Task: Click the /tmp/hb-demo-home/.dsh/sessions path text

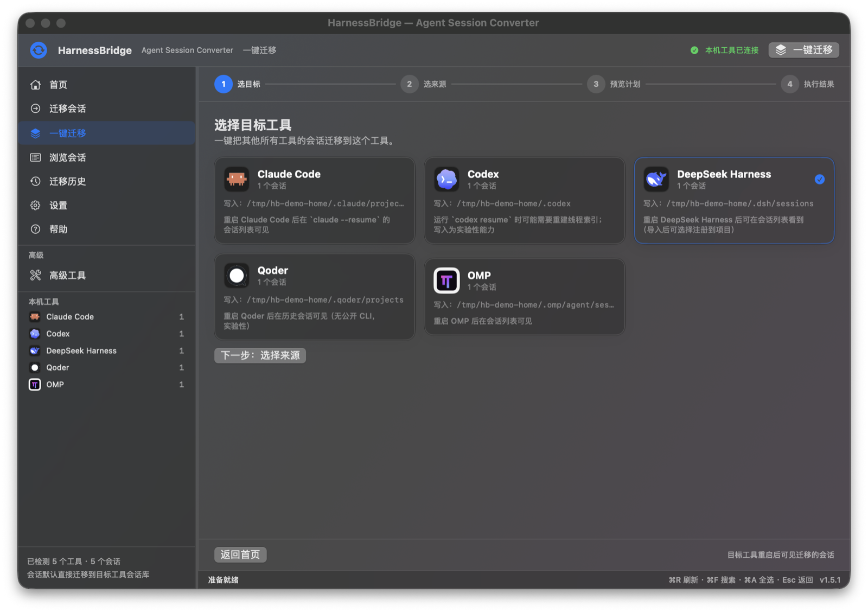Action: 740,203
